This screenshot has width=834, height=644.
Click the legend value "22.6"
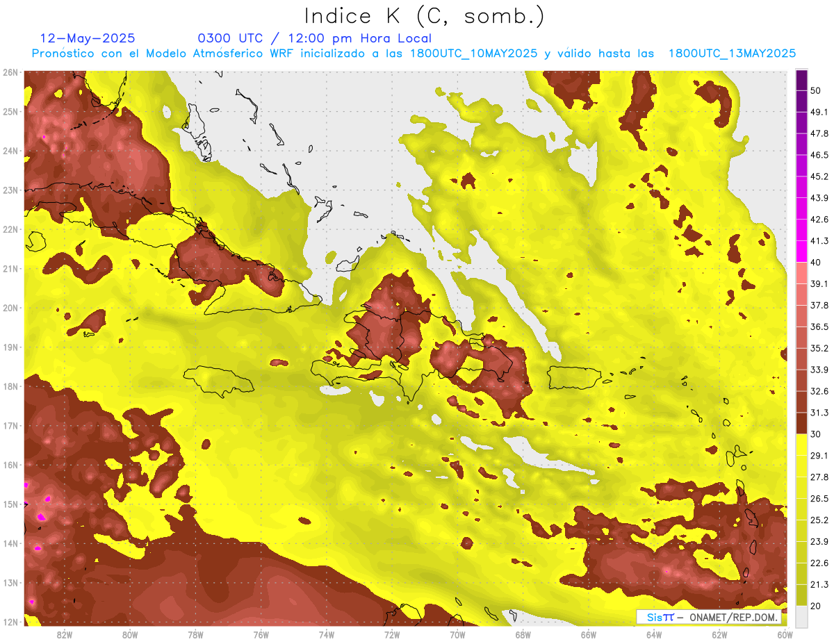pos(819,563)
